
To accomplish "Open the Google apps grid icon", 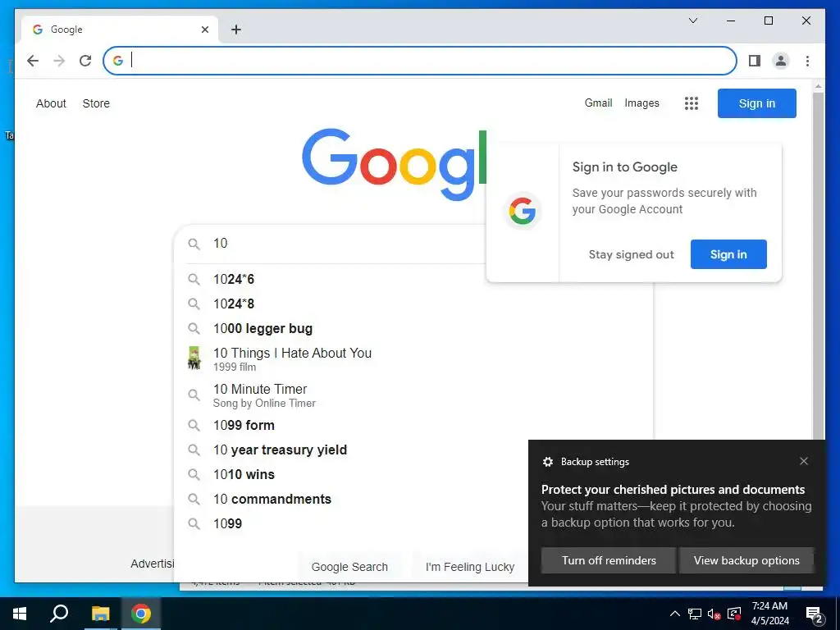I will click(x=691, y=103).
